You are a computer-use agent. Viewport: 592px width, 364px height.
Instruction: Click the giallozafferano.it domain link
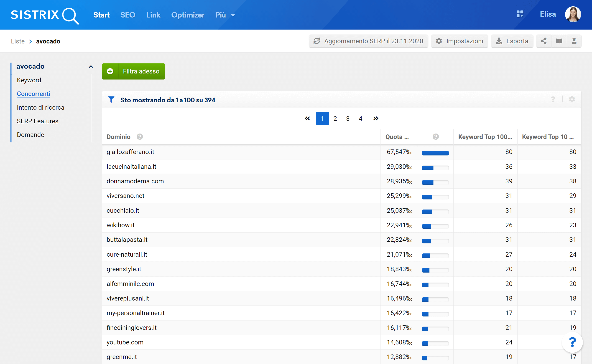[130, 152]
